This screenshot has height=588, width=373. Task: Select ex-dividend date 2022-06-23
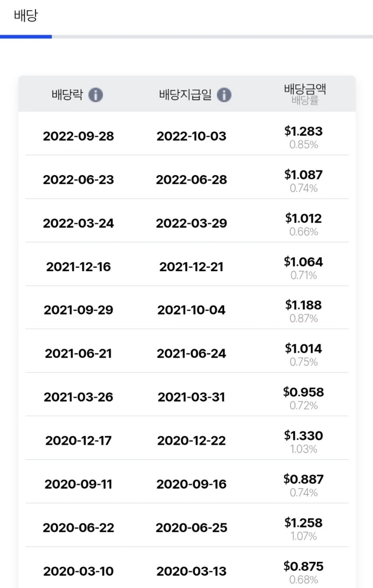click(x=78, y=180)
